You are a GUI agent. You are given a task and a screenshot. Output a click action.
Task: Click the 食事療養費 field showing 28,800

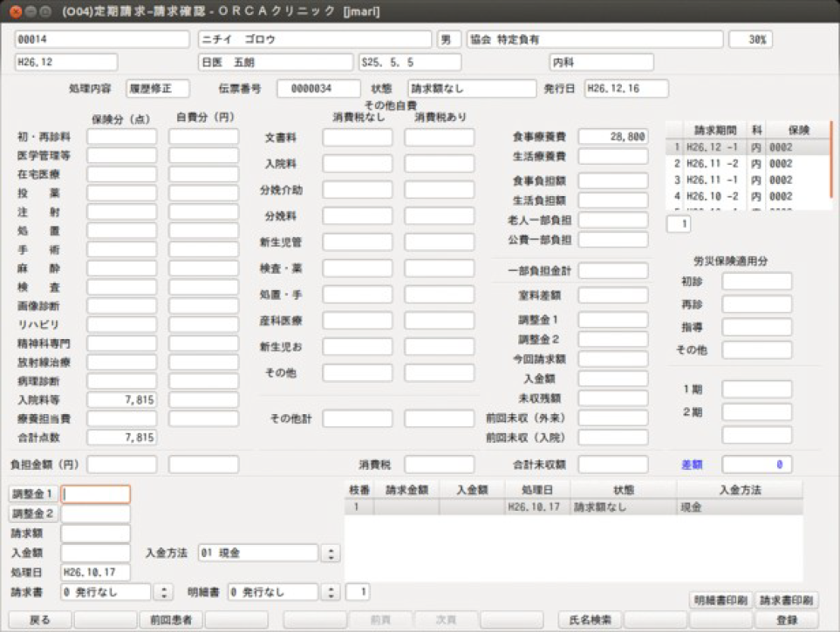(x=613, y=137)
